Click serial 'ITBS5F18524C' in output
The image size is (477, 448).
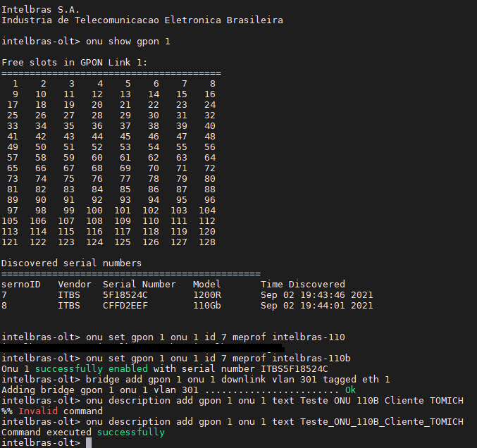pos(295,369)
